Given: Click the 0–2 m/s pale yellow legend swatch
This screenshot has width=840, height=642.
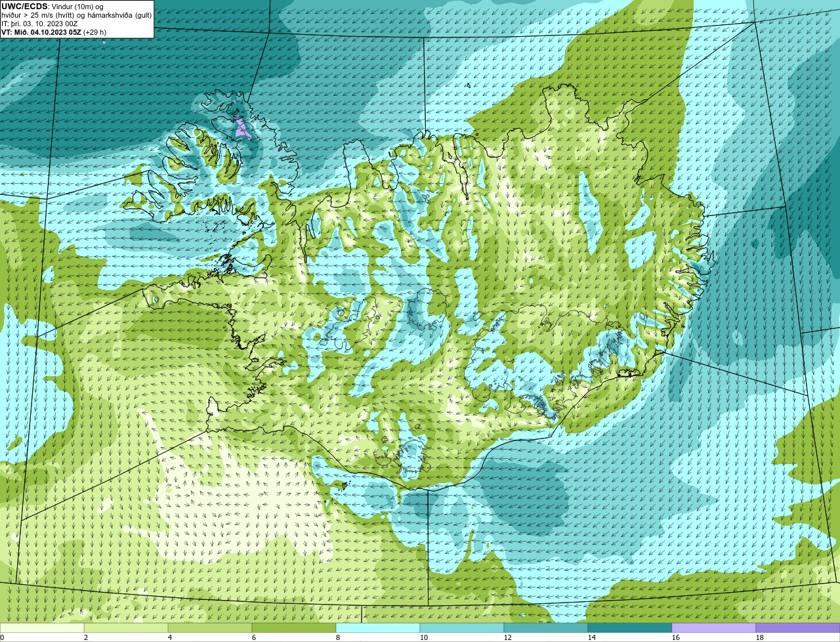Looking at the screenshot, I should coord(42,628).
